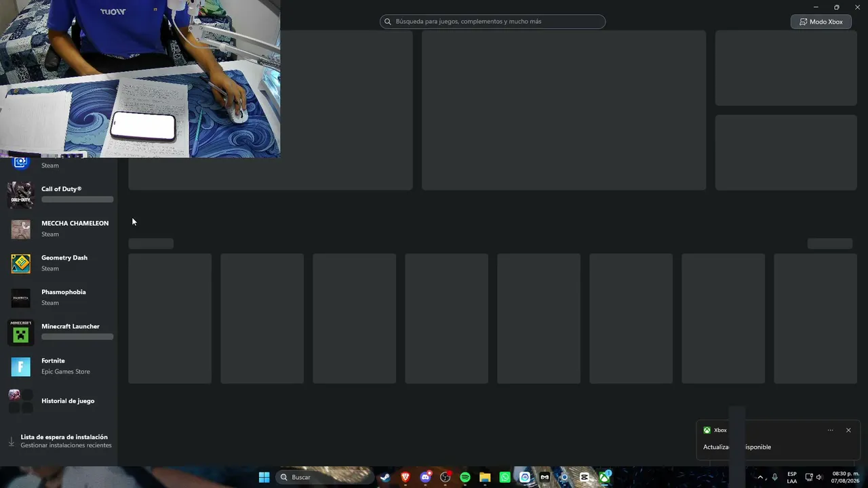The image size is (868, 488).
Task: Open the Xbox notification options menu
Action: [831, 430]
